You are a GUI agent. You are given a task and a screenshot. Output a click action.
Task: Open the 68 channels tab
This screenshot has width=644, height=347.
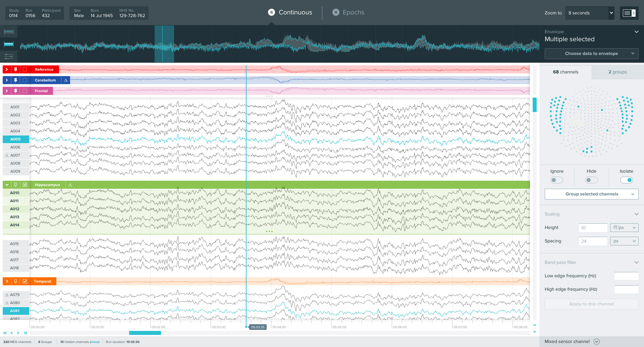point(566,72)
